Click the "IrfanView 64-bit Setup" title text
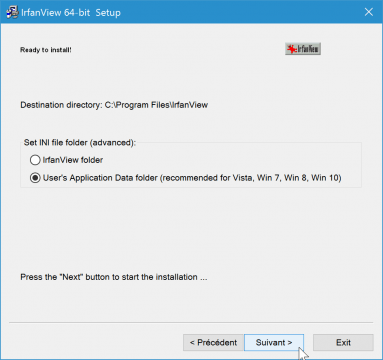The image size is (383, 360). pyautogui.click(x=71, y=13)
